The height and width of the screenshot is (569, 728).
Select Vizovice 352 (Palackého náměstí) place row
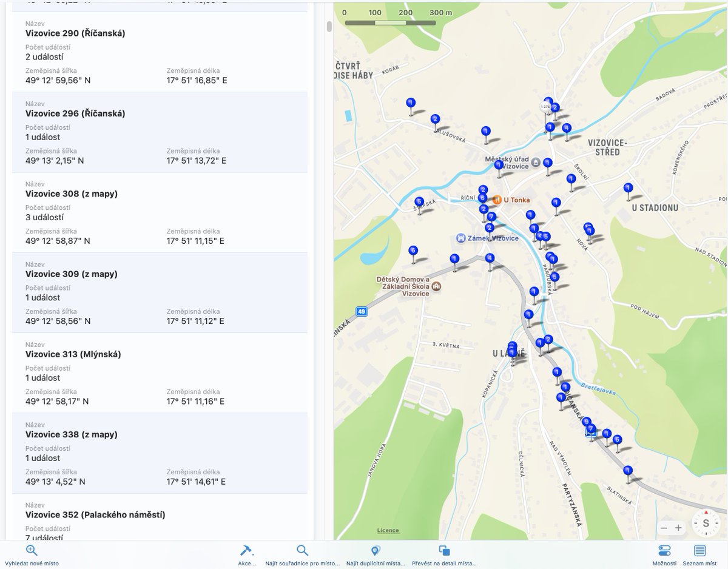pos(160,517)
